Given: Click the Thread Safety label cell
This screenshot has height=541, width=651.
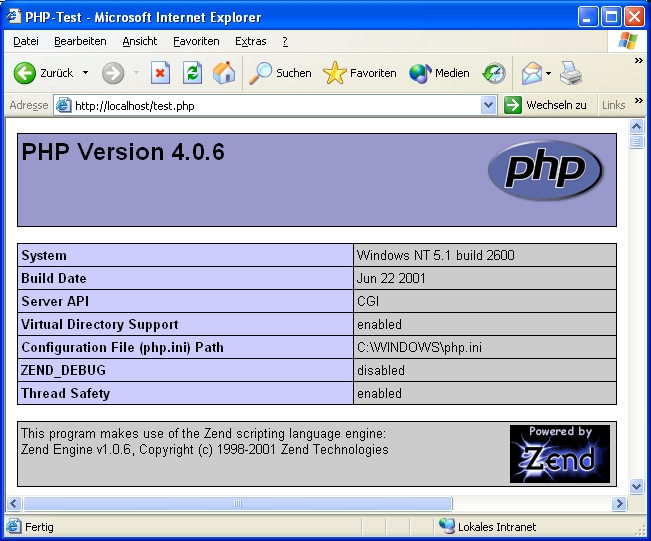Looking at the screenshot, I should pyautogui.click(x=185, y=393).
